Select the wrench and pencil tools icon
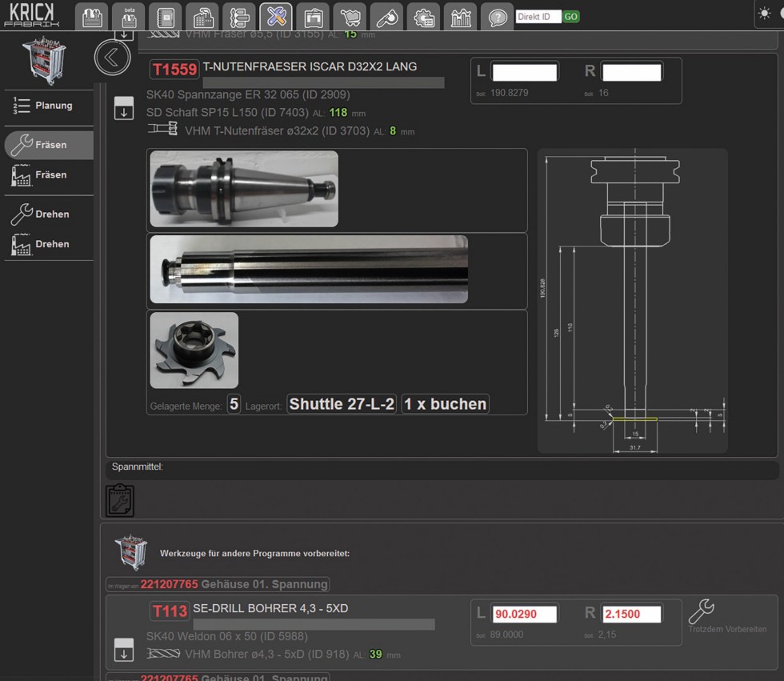 pos(276,17)
